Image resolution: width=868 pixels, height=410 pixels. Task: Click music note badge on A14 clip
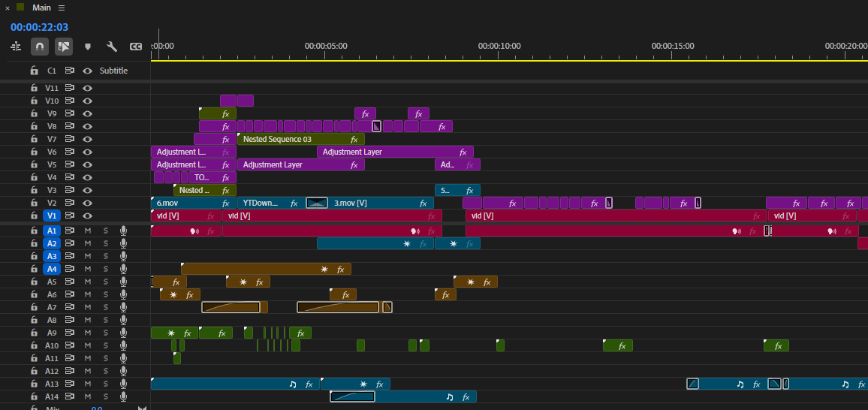pos(450,396)
